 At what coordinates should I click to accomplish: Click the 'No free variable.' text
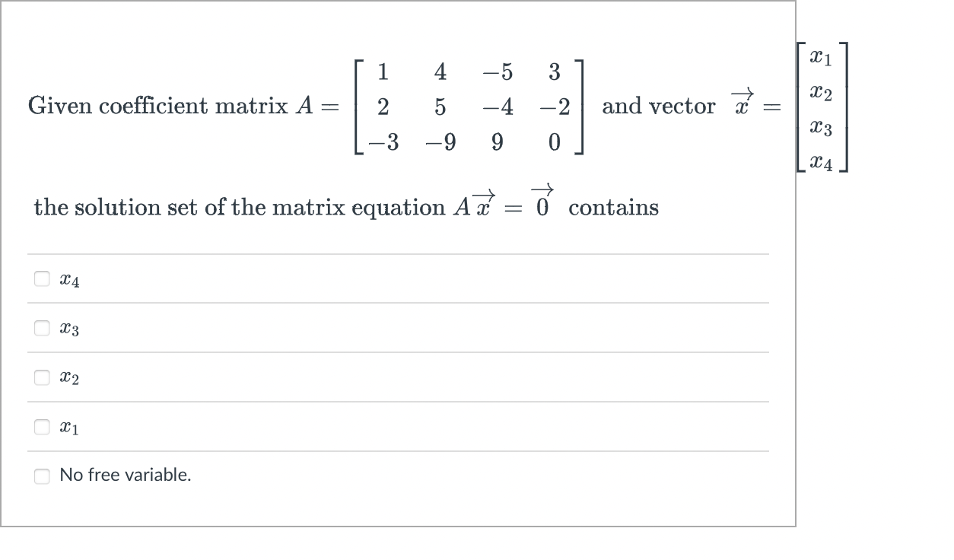coord(126,474)
